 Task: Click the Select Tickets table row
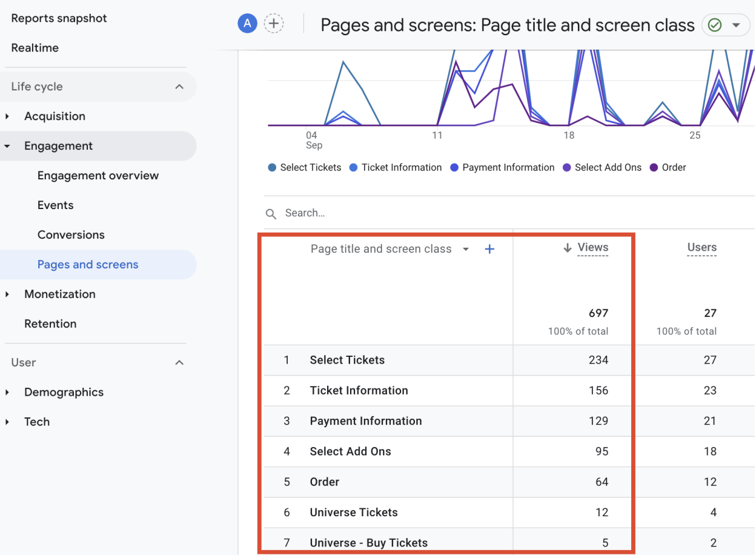point(509,361)
